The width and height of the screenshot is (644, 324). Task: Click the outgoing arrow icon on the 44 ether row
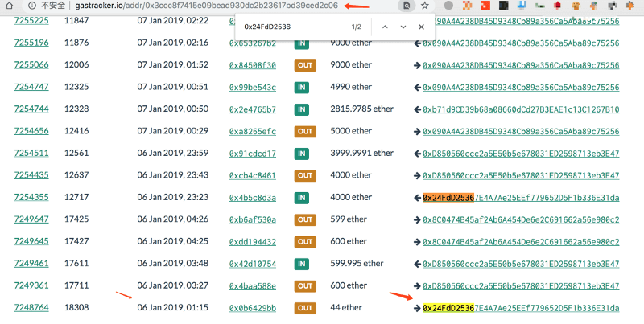coord(417,308)
